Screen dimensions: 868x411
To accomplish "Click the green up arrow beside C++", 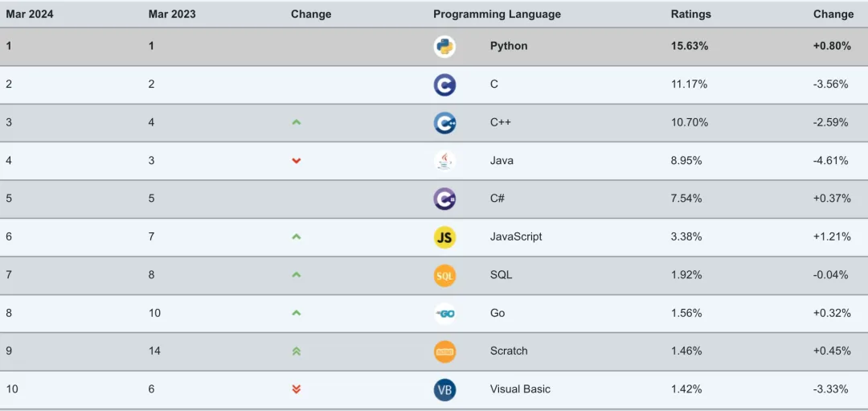I will click(297, 122).
